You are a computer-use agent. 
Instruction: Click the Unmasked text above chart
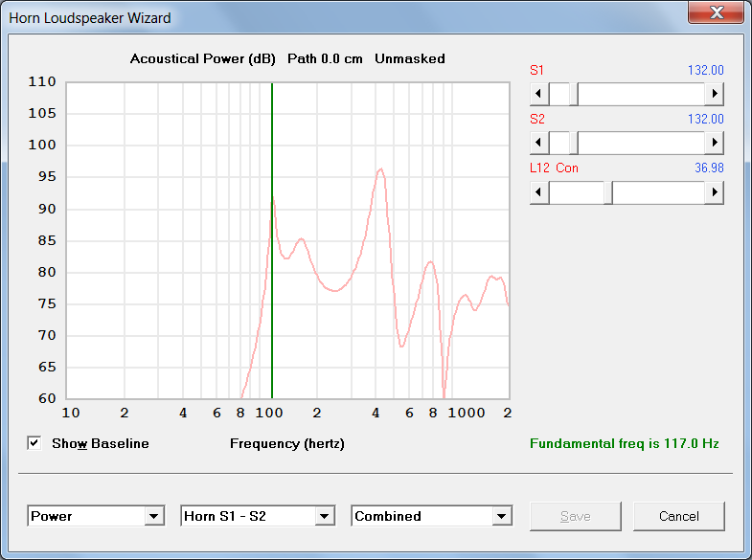tap(410, 59)
